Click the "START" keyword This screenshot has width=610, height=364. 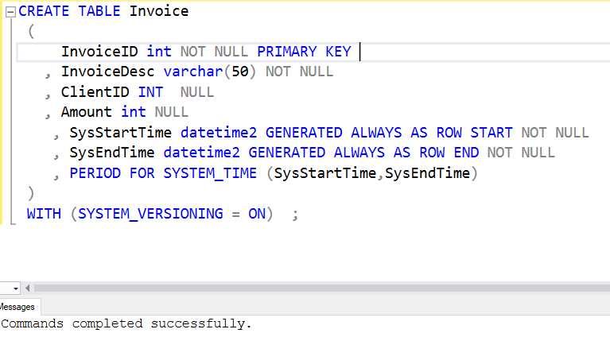(x=491, y=133)
